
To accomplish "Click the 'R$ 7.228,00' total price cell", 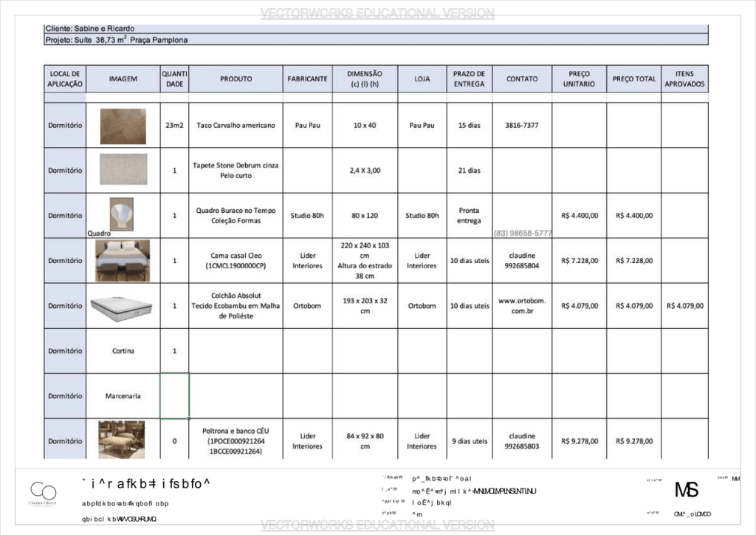I will (x=634, y=261).
